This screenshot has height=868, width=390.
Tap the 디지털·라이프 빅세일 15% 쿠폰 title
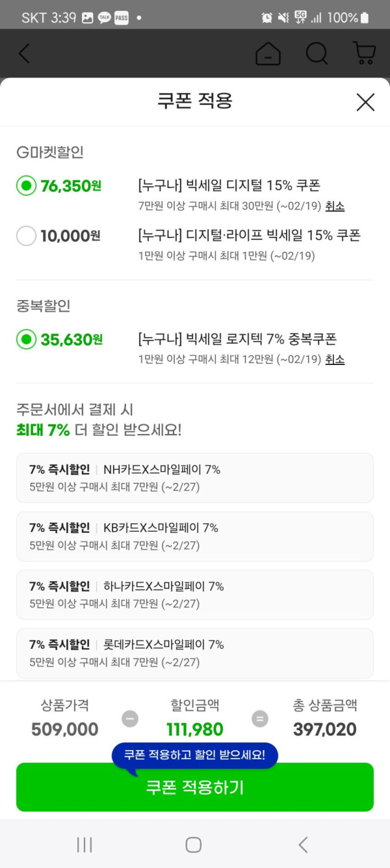249,235
